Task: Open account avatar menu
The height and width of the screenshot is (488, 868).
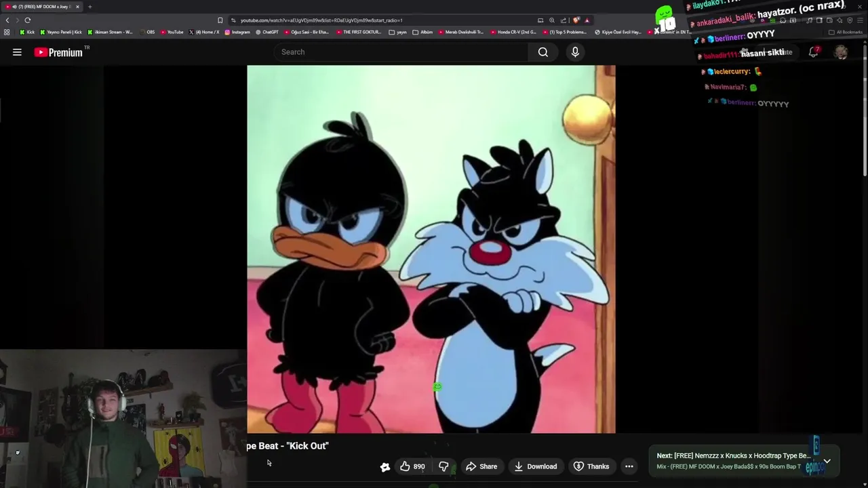Action: tap(841, 52)
